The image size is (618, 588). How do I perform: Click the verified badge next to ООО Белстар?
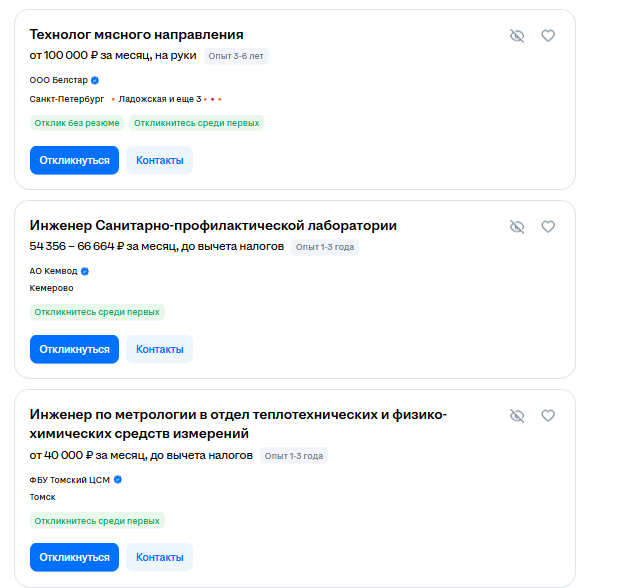coord(95,80)
